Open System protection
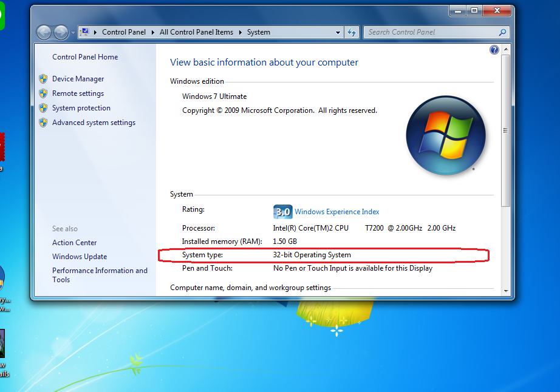 pyautogui.click(x=81, y=108)
